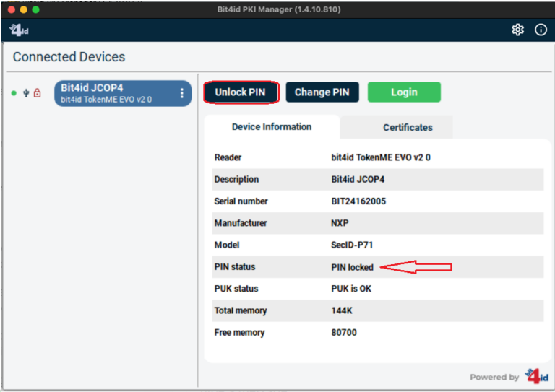
Task: Click the green Login button
Action: tap(403, 92)
